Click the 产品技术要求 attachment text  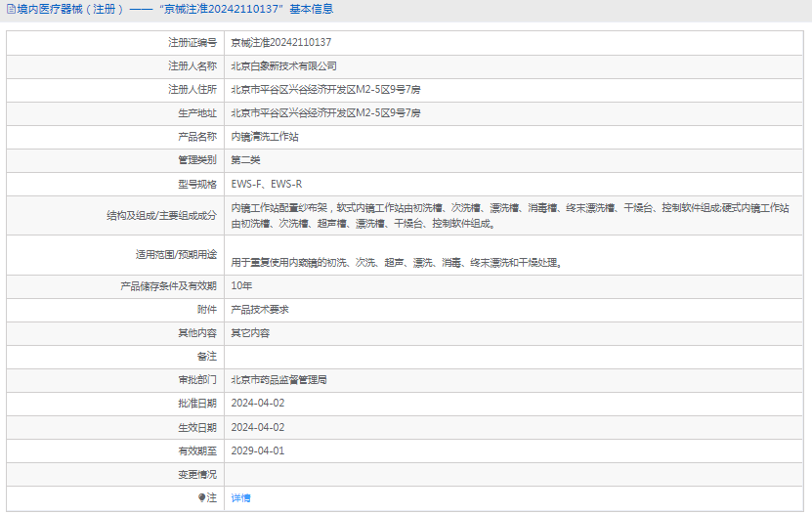tap(260, 310)
